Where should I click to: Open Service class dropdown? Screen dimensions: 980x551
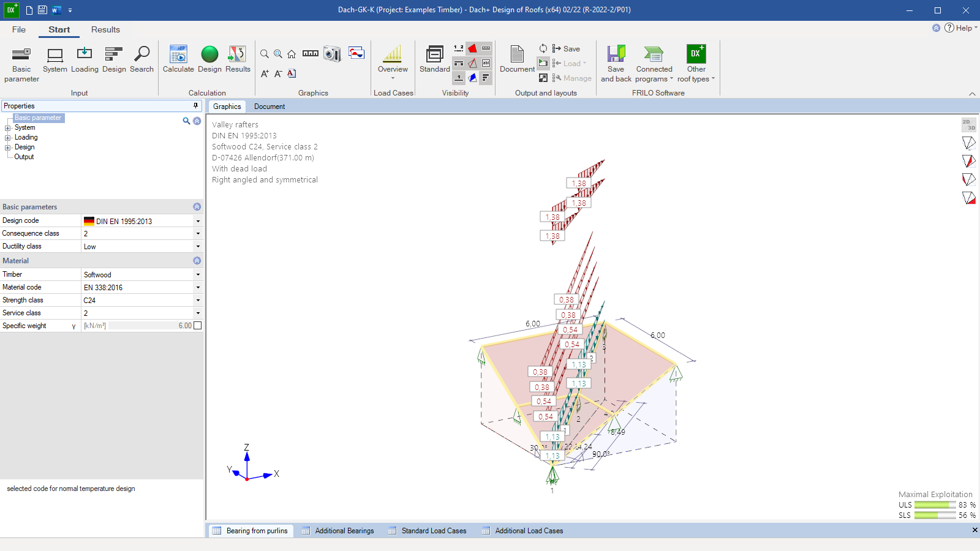[x=198, y=313]
